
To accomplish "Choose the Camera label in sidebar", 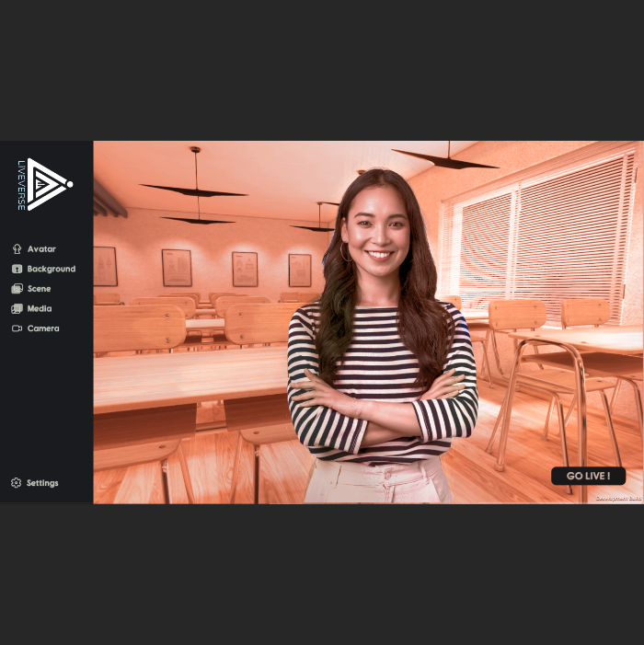I will coord(43,328).
